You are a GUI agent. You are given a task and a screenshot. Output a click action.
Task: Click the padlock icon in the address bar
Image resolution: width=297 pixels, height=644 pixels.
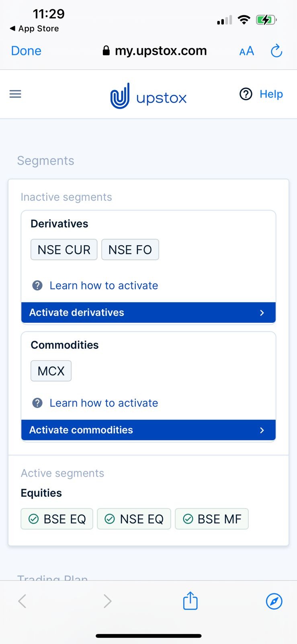106,51
